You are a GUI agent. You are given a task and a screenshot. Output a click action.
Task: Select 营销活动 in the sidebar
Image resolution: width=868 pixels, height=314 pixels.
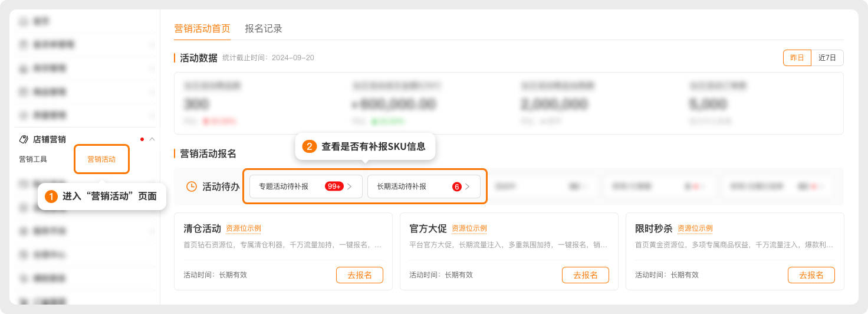click(x=101, y=159)
